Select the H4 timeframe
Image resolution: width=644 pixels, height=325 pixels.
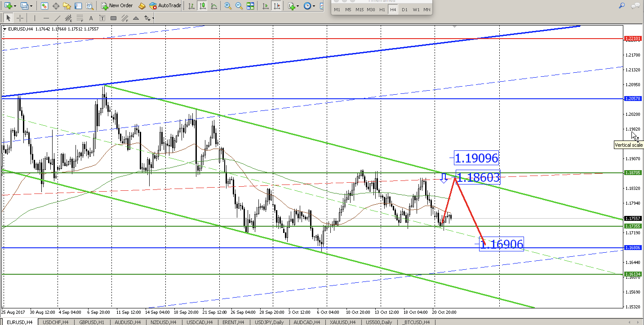(x=393, y=9)
